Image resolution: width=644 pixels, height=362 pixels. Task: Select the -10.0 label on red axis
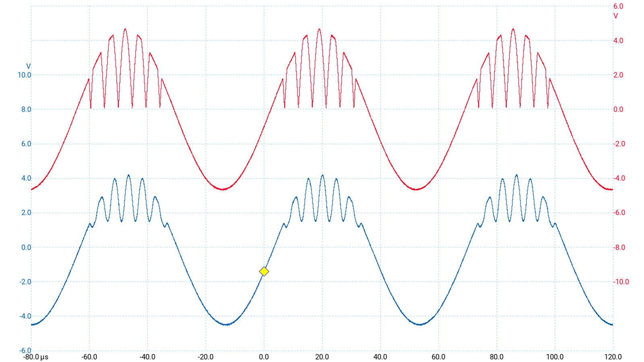(x=621, y=282)
